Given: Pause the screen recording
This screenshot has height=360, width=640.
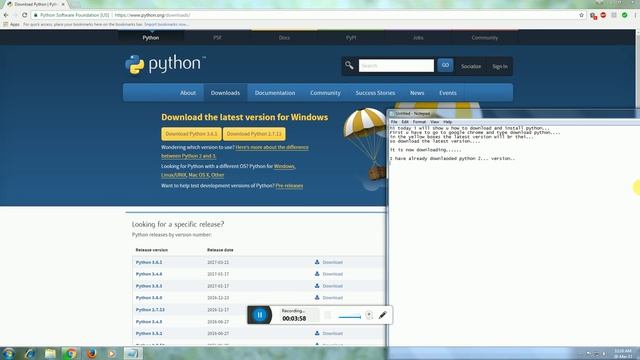Looking at the screenshot, I should [x=260, y=315].
